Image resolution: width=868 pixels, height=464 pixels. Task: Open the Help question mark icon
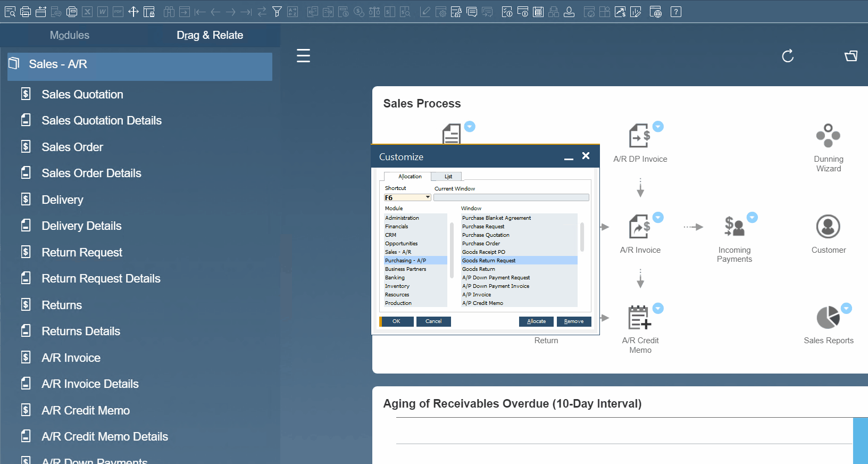(x=675, y=12)
